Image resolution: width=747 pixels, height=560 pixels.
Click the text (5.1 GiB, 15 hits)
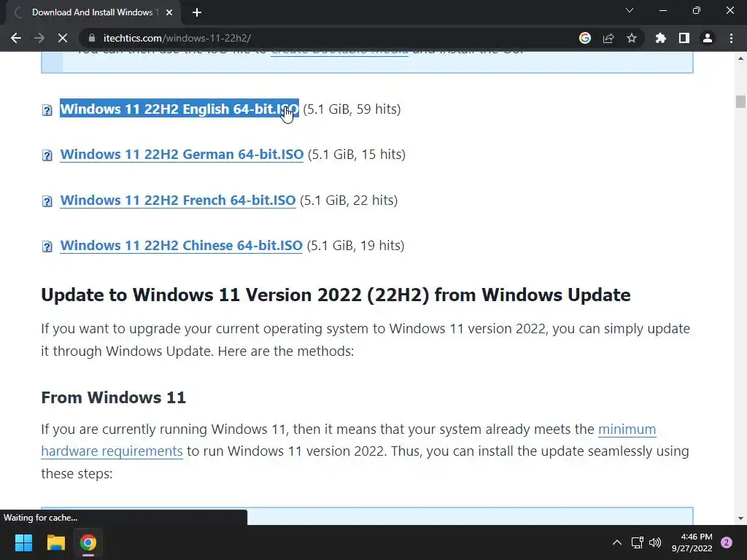357,155
